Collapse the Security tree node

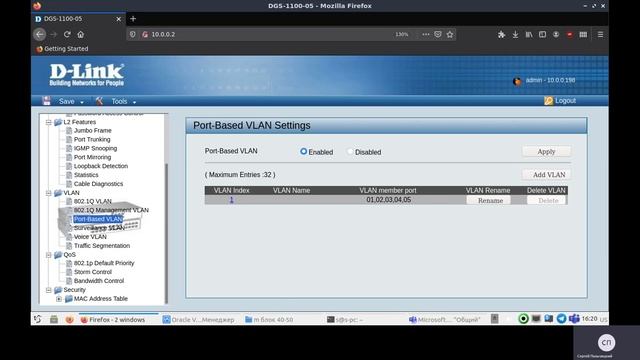coord(49,290)
